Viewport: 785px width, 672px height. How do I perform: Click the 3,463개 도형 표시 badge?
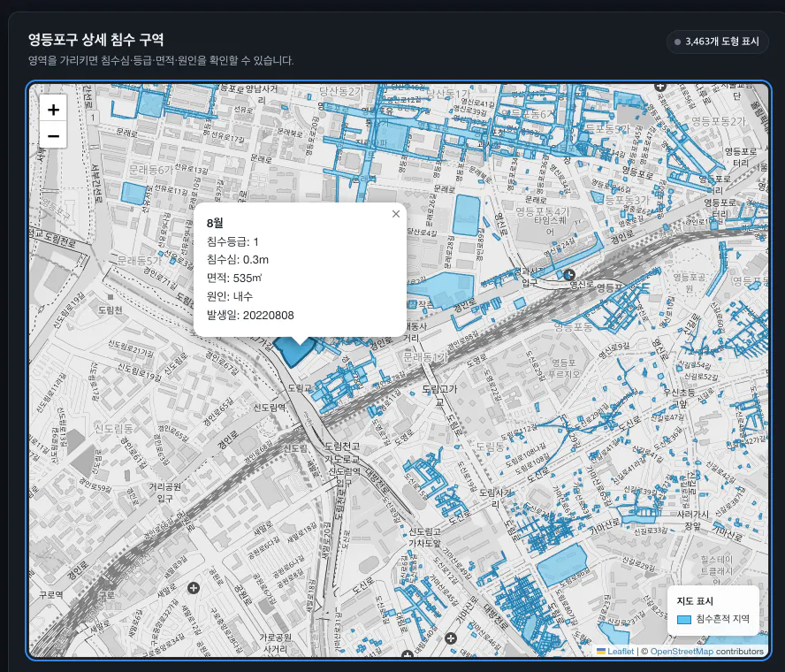point(717,42)
